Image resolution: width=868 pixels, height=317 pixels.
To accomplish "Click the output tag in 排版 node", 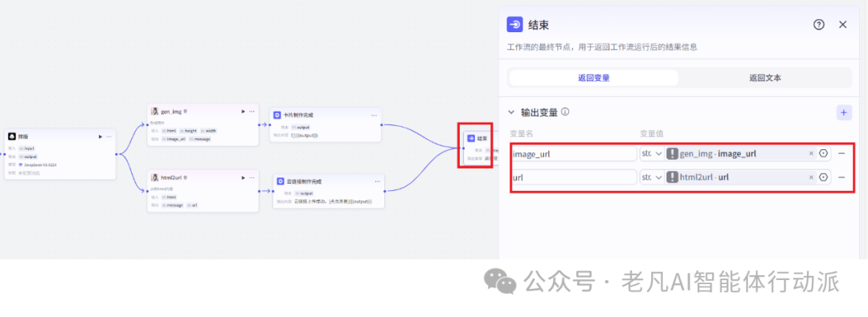I will [x=28, y=156].
